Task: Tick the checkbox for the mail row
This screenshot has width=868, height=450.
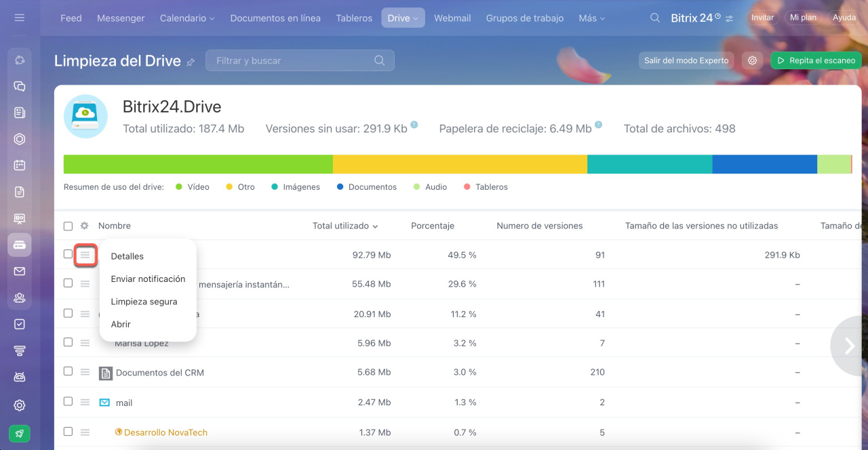Action: [68, 401]
